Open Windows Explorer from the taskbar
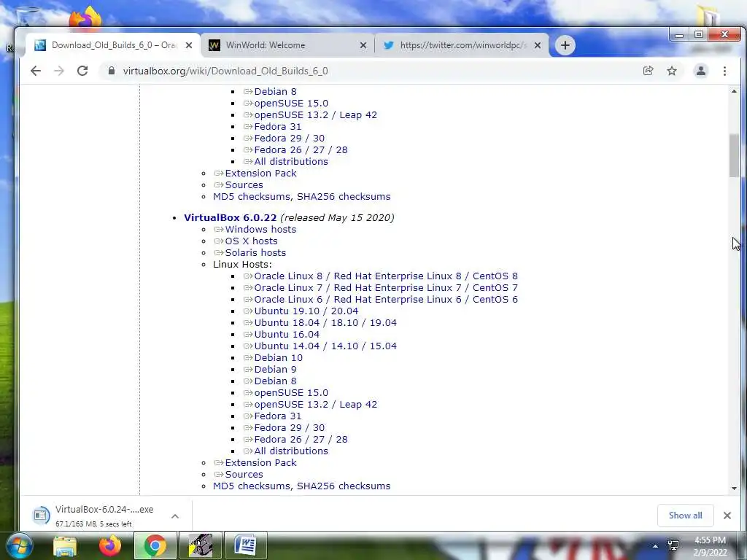747x560 pixels. point(65,545)
